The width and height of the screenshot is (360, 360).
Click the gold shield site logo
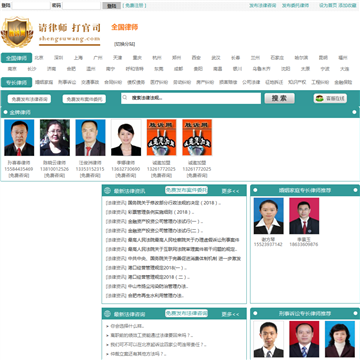point(17,32)
